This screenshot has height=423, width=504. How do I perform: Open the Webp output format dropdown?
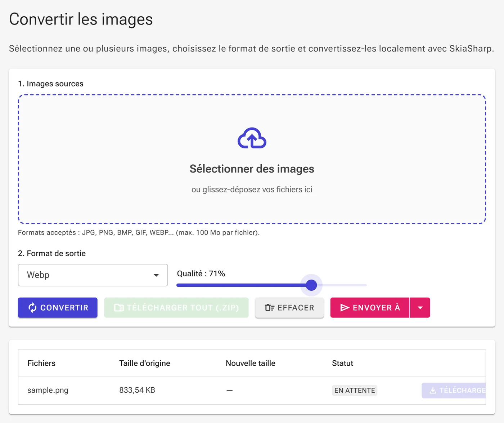93,275
